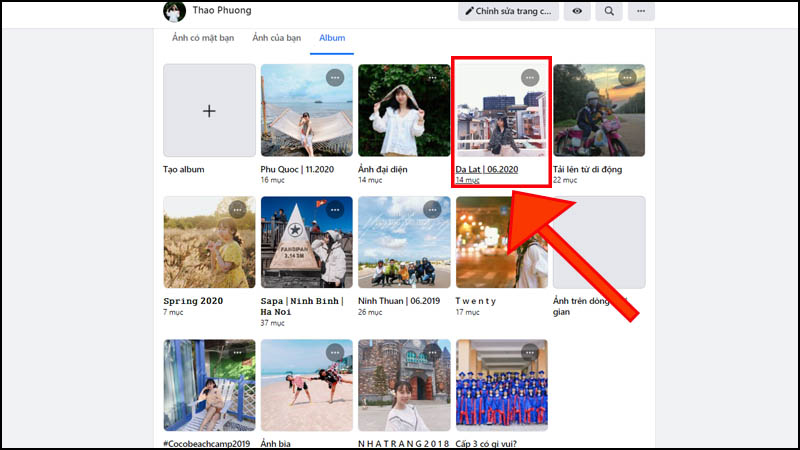800x450 pixels.
Task: Click '17 mục' under Twenty album
Action: pos(467,312)
